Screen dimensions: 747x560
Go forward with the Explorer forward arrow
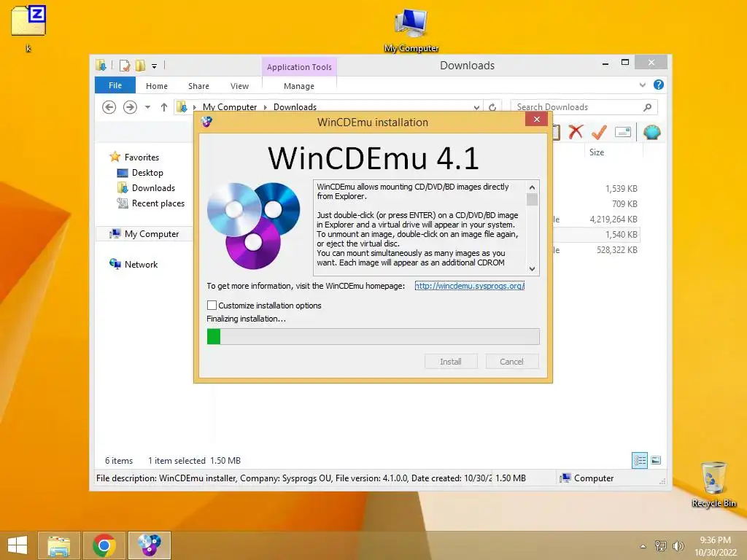pyautogui.click(x=130, y=107)
